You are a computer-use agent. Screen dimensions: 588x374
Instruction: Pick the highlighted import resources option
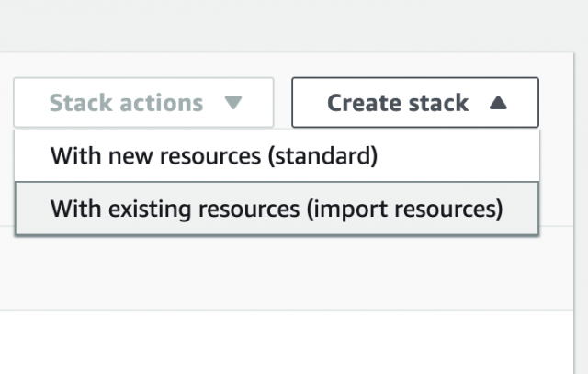277,209
